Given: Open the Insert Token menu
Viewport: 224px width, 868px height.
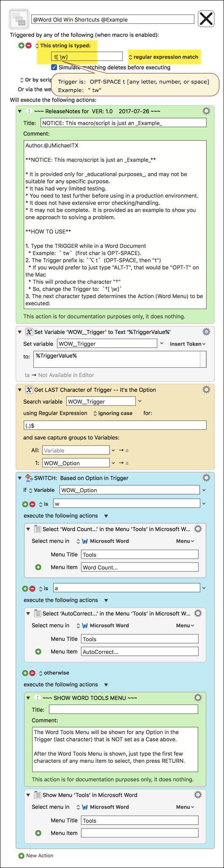Looking at the screenshot, I should point(188,344).
